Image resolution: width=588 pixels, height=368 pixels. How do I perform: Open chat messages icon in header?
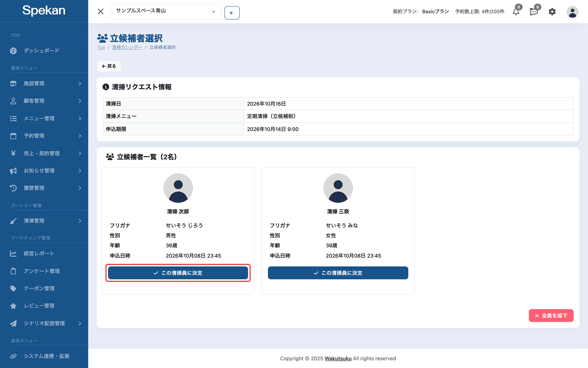coord(534,11)
